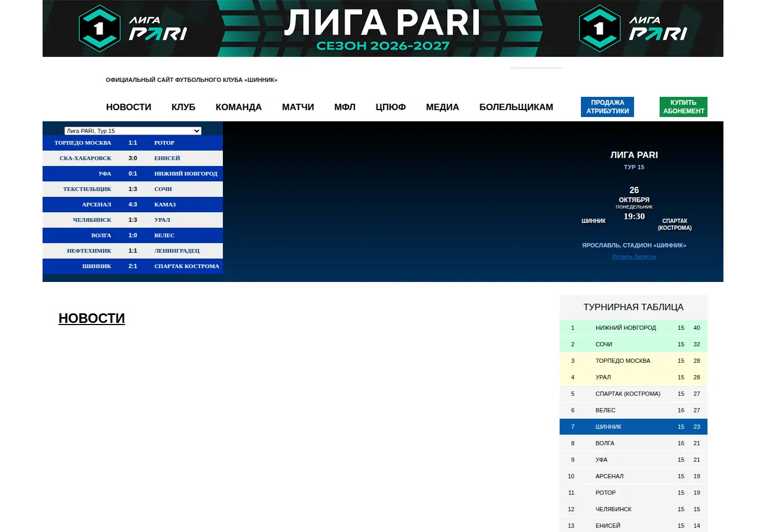Open the КОМАНДА menu item
This screenshot has height=532, width=766.
(x=239, y=107)
